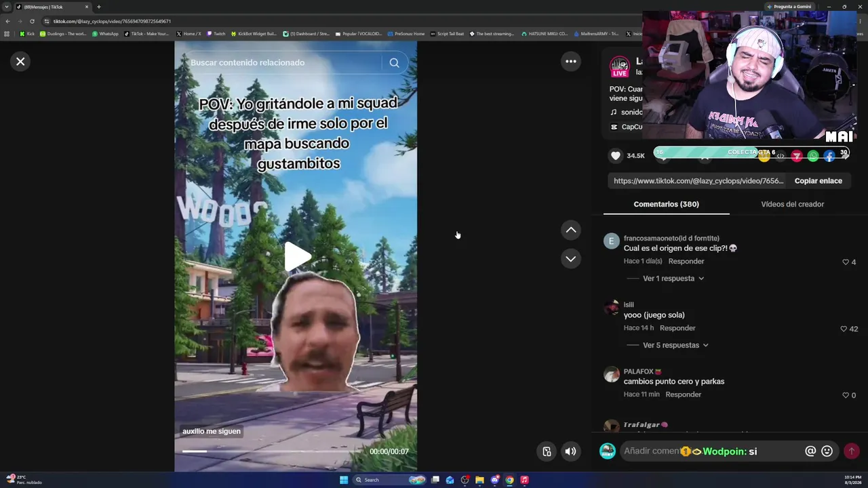Share video via Facebook icon
The width and height of the screenshot is (868, 488).
829,157
